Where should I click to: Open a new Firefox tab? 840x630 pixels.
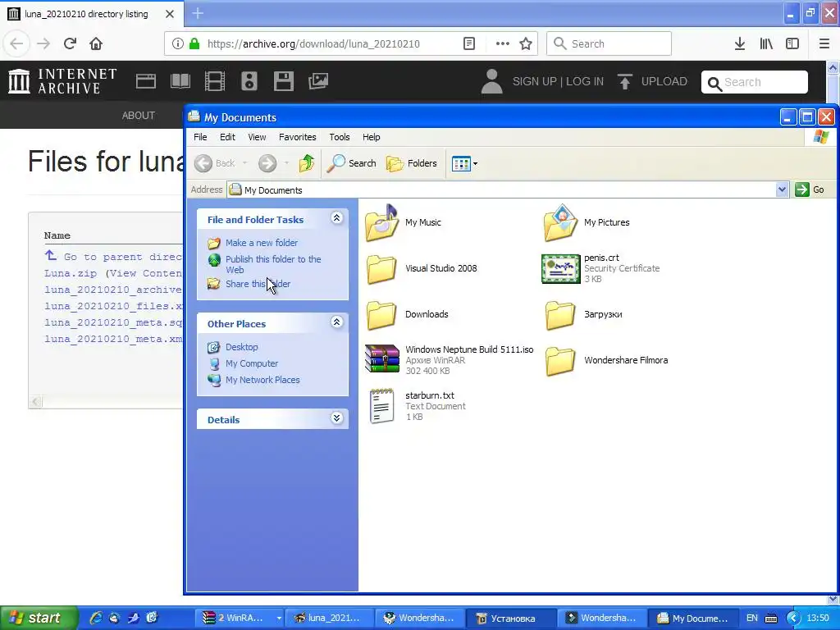(198, 13)
